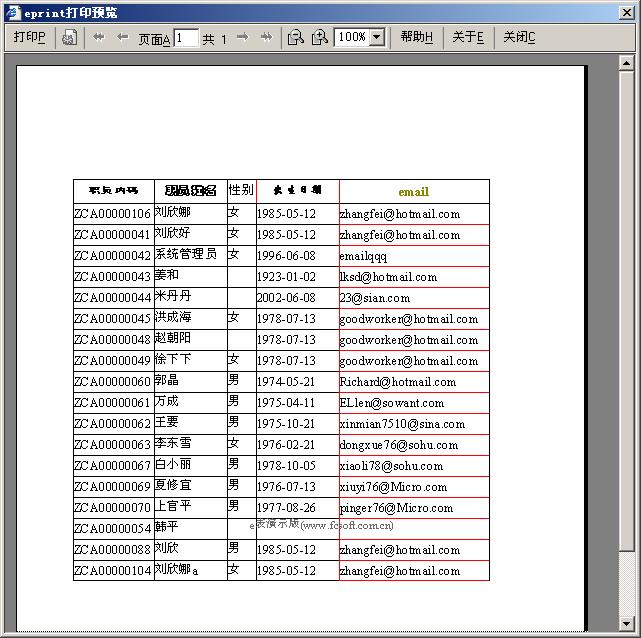Select cell ZCA00000067
This screenshot has height=638, width=641.
(x=114, y=466)
